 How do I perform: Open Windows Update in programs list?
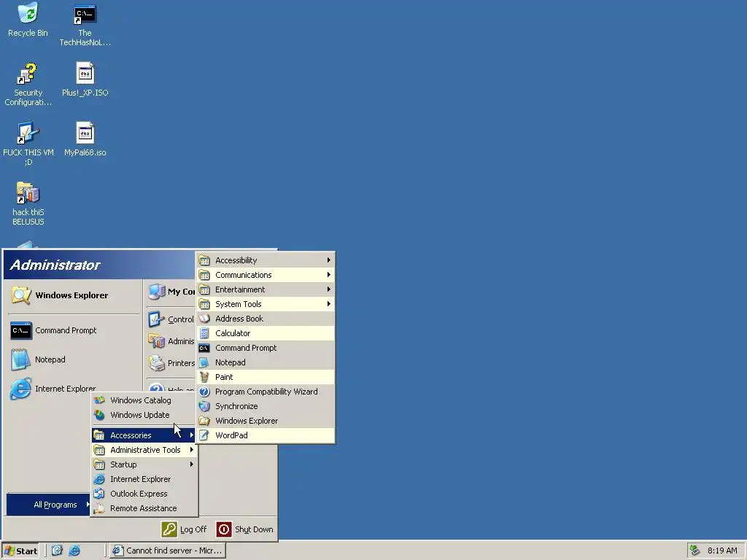[144, 415]
